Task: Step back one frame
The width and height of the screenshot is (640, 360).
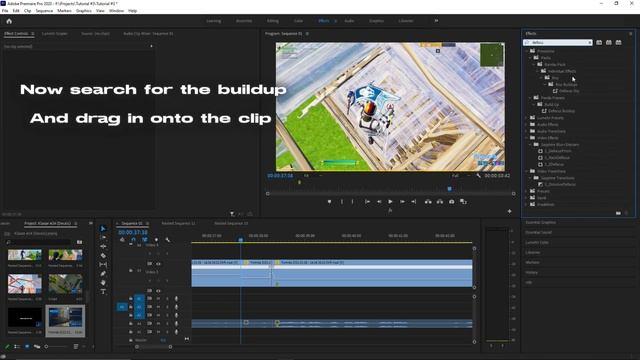Action: pyautogui.click(x=379, y=202)
